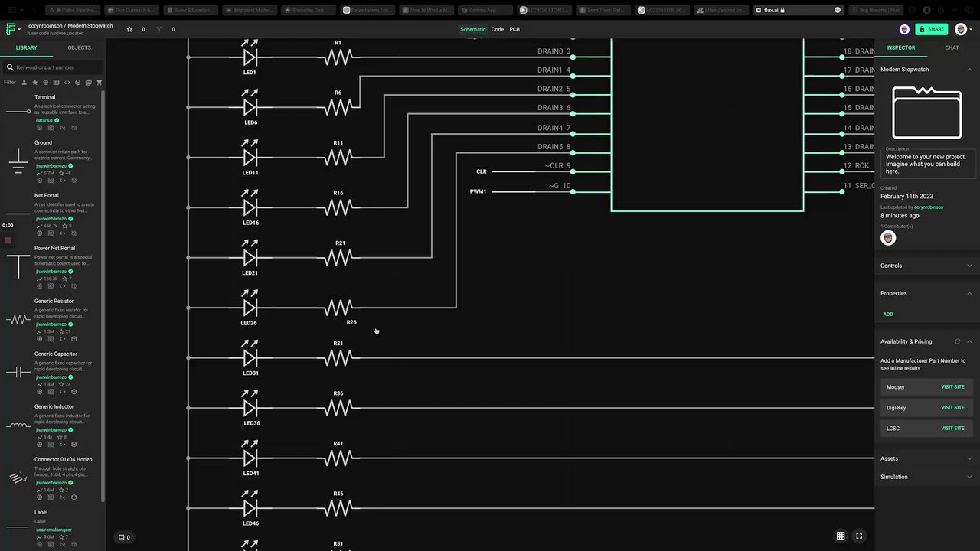
Task: Click the fork icon in header
Action: 159,29
